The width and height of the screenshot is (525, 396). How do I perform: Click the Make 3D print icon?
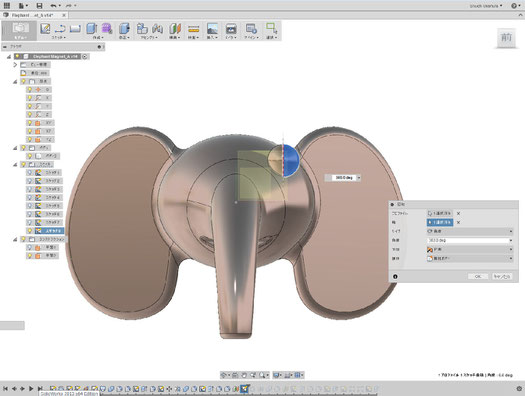(x=231, y=28)
